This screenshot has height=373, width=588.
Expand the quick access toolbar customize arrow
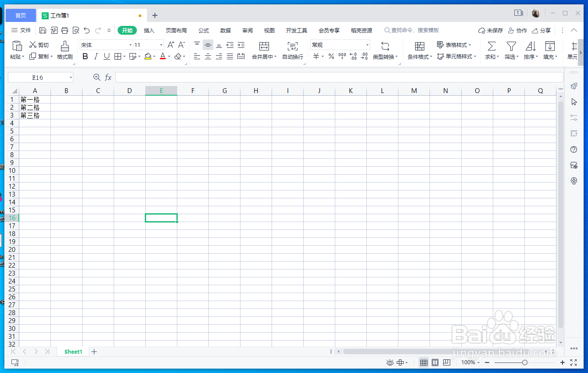(x=109, y=30)
